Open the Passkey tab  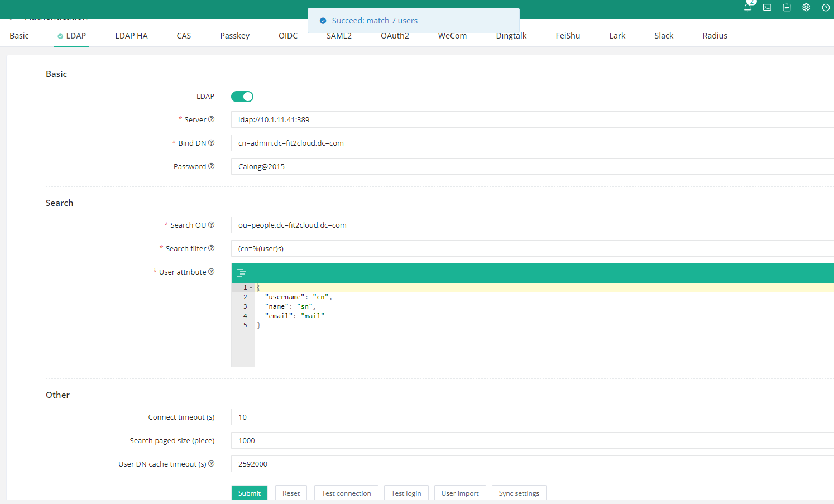tap(235, 36)
